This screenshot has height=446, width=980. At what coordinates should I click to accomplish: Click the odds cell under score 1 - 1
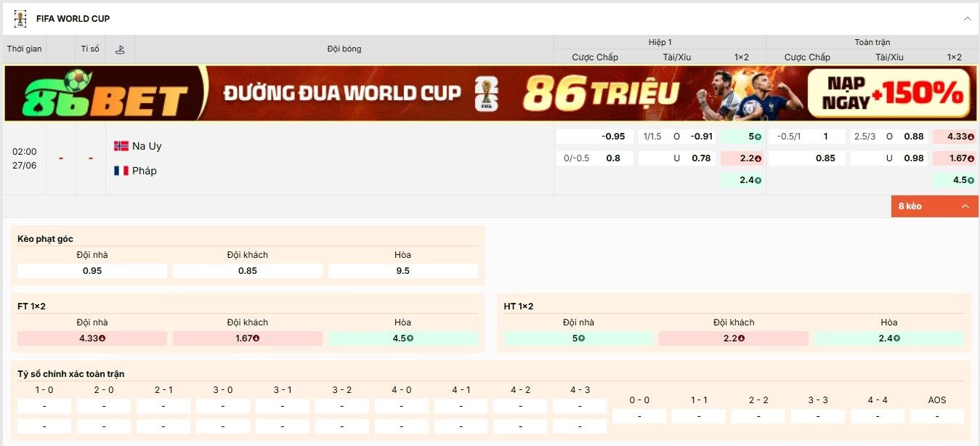coord(699,416)
